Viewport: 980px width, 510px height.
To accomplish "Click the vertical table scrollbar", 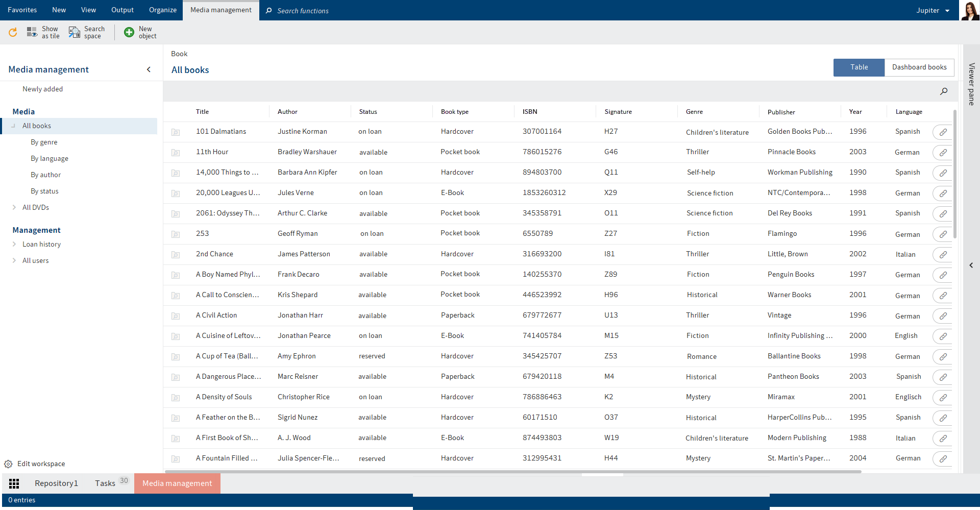I will [x=954, y=174].
